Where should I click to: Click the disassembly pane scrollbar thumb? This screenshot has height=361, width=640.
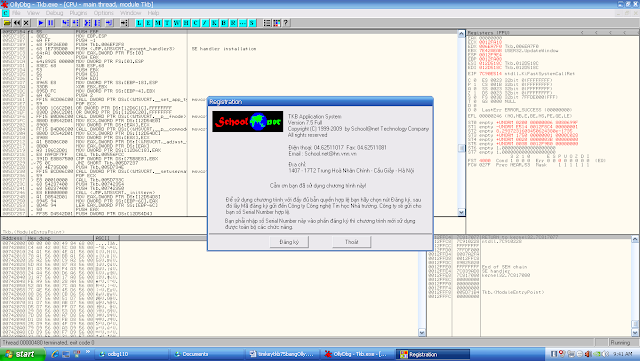[461, 148]
